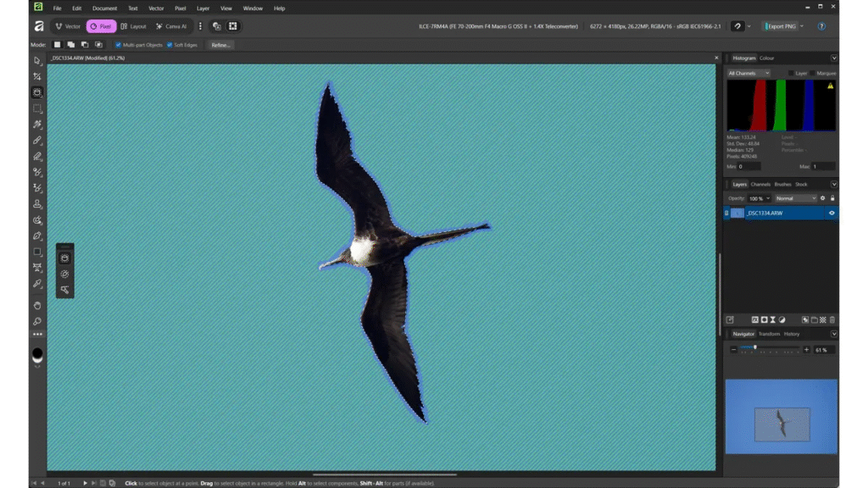868x488 pixels.
Task: Click the Refine... button
Action: click(x=220, y=45)
